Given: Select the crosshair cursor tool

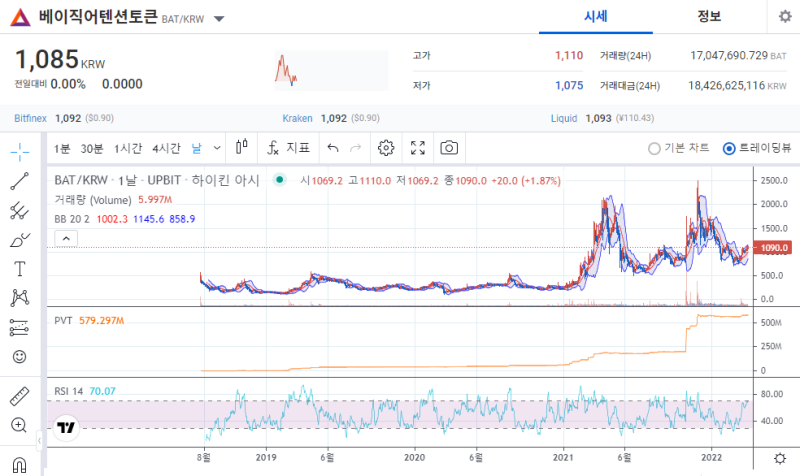Looking at the screenshot, I should pos(19,152).
